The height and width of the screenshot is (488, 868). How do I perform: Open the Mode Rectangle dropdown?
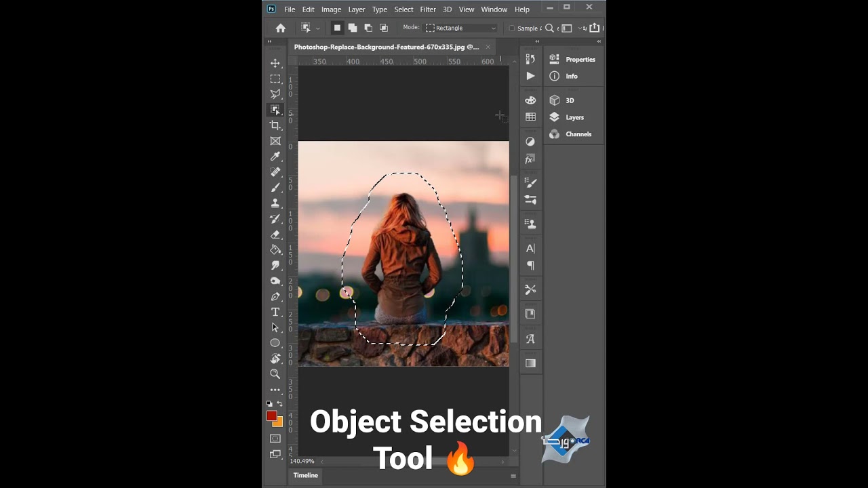click(461, 28)
